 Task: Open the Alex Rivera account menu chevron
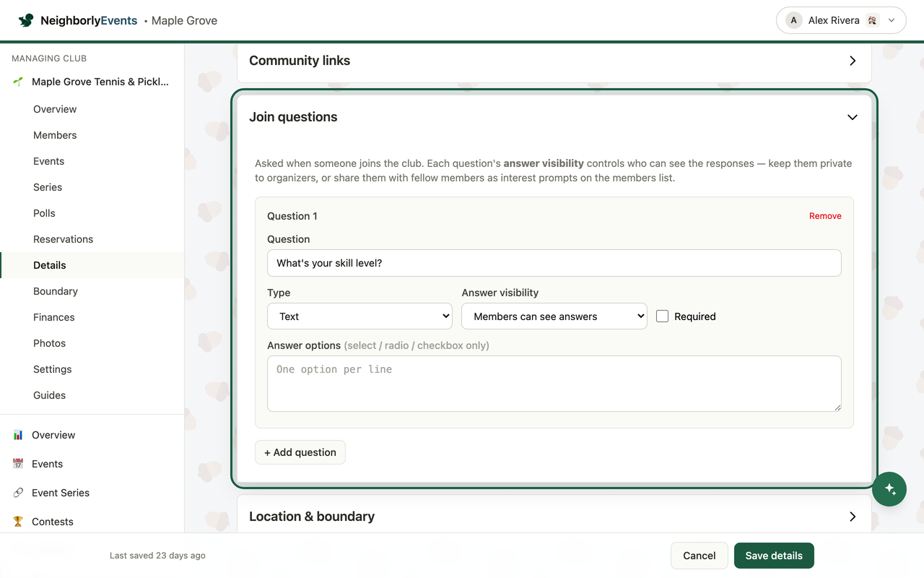point(892,20)
